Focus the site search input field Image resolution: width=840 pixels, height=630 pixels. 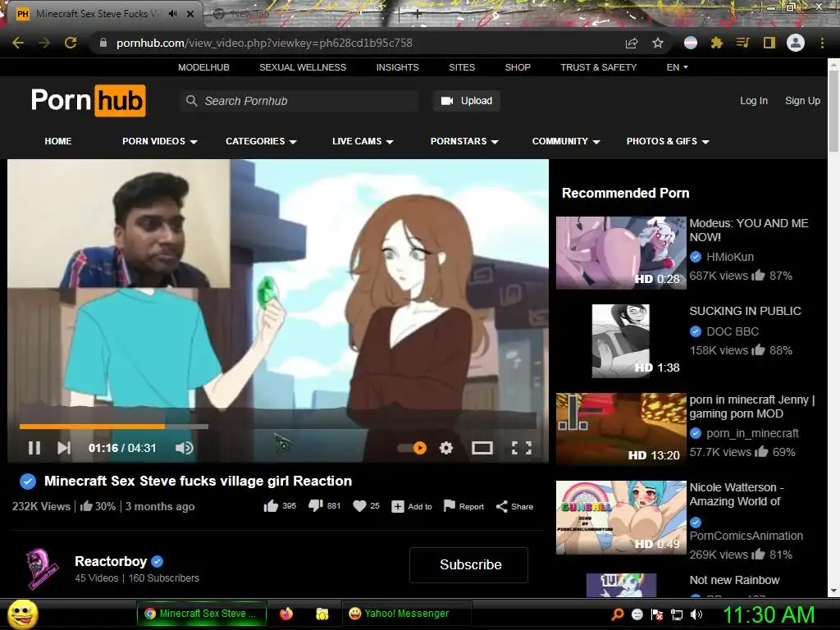click(300, 101)
